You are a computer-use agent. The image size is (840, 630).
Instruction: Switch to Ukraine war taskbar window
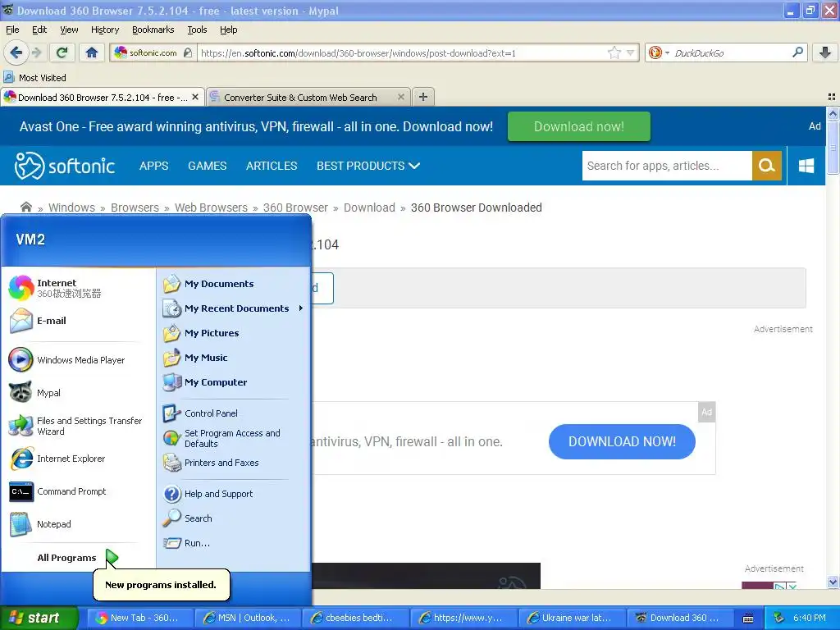tap(571, 618)
